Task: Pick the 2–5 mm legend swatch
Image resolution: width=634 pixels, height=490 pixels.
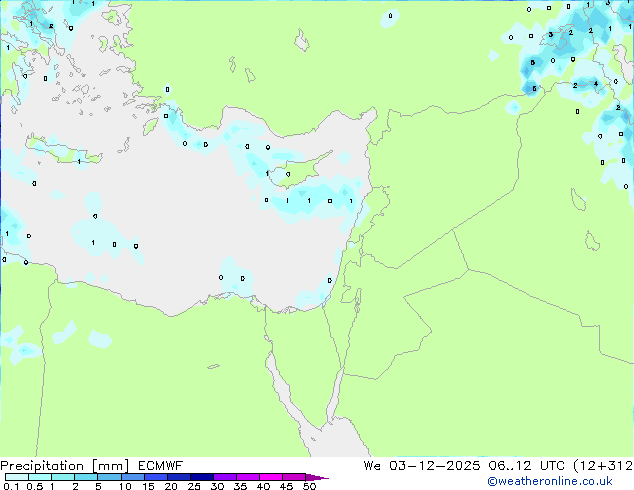Action: pyautogui.click(x=86, y=477)
